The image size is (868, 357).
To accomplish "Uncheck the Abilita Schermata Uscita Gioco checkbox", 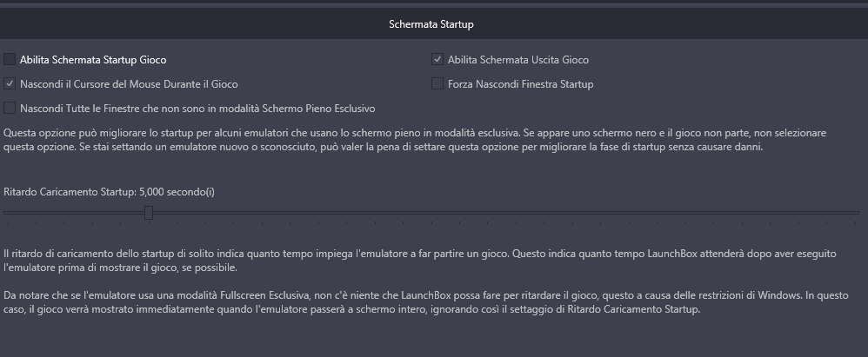I will coord(437,59).
